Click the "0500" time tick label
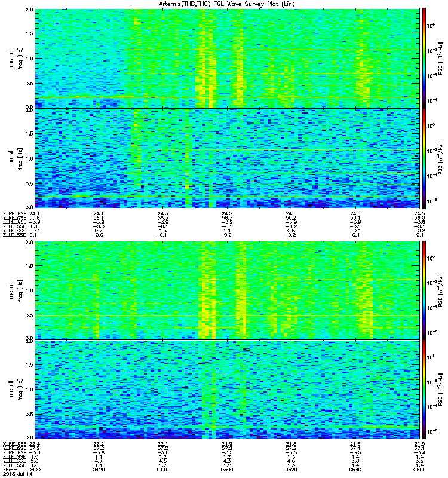The height and width of the screenshot is (478, 448). pyautogui.click(x=227, y=470)
